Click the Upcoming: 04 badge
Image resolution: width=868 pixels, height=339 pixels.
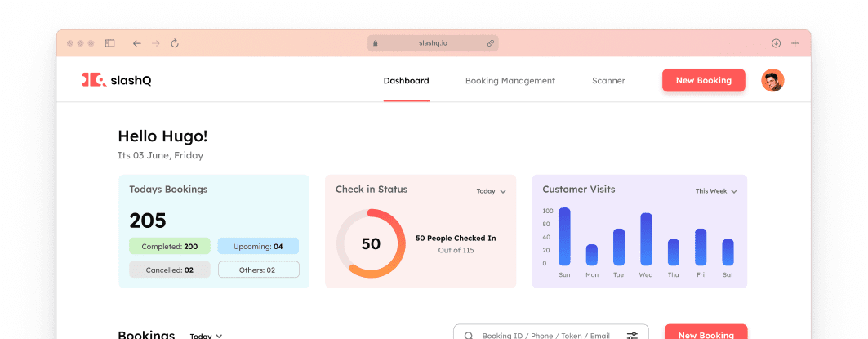coord(259,247)
